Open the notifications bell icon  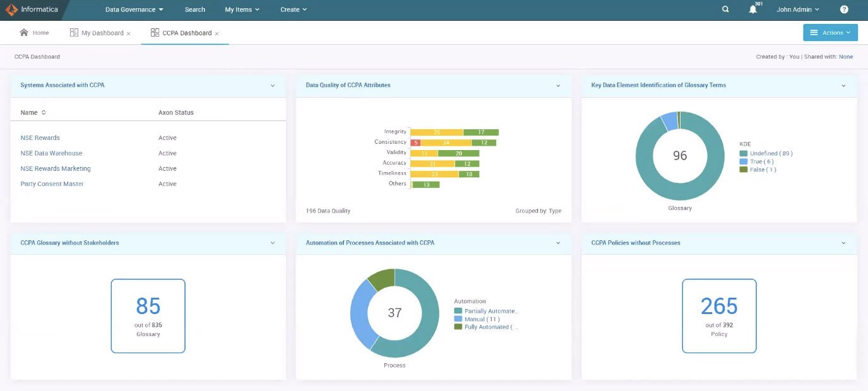coord(752,9)
